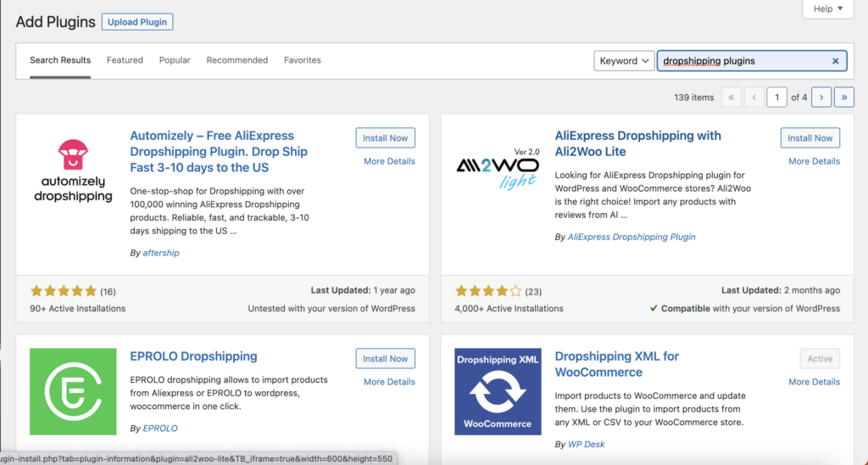Screen dimensions: 868x465
Task: Click Last Updated: 2 months ago text
Action: (781, 290)
